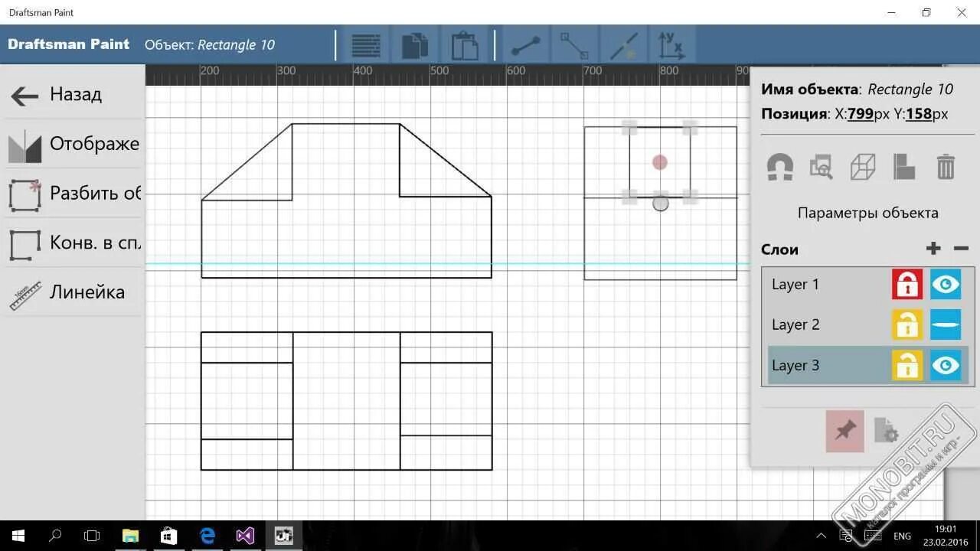
Task: Click the stacked blocks order icon
Action: pos(904,167)
